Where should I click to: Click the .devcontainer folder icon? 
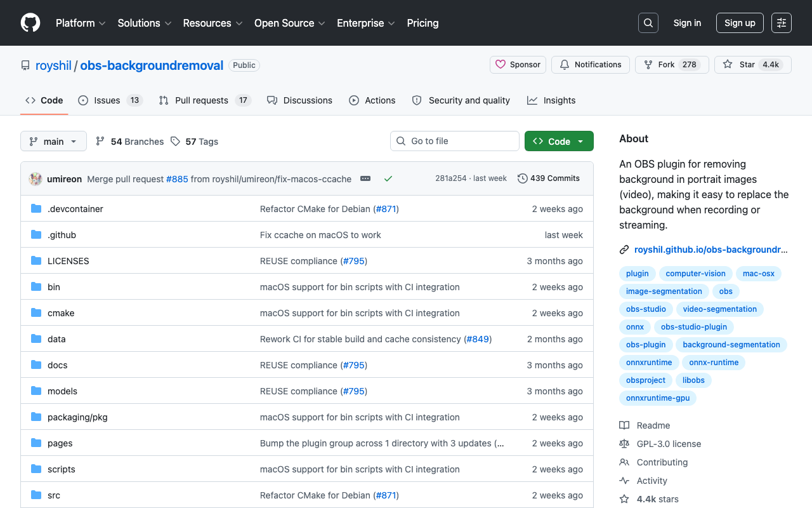[x=36, y=209]
